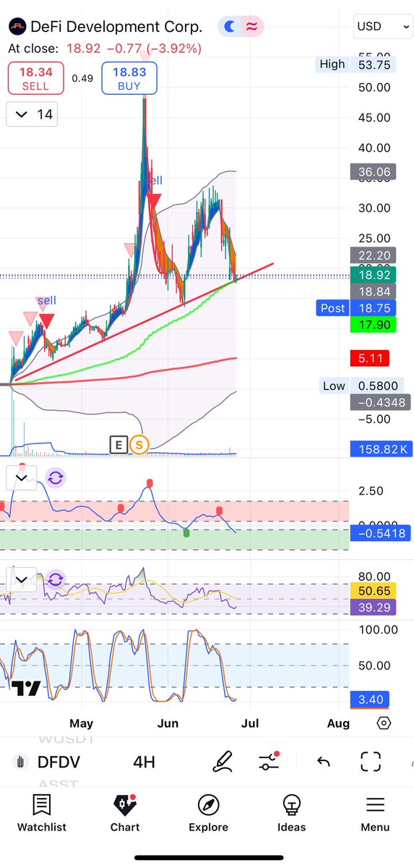Screen dimensions: 414x868
Task: Tap the Jul label on time axis
Action: (251, 723)
